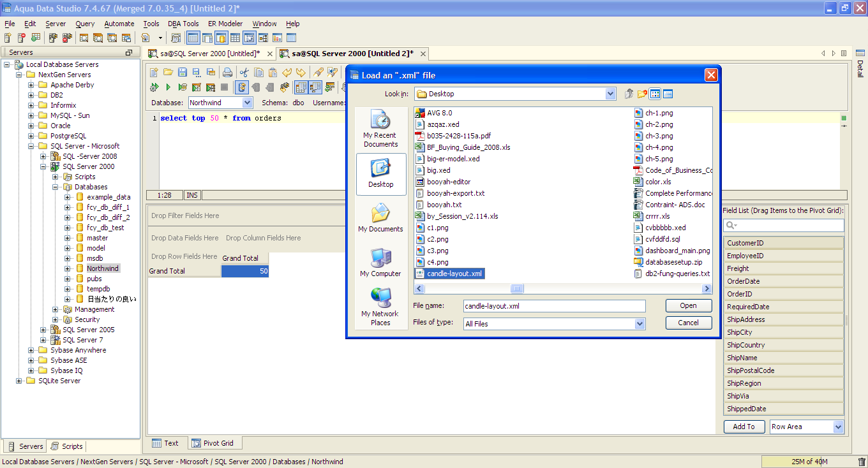Click the green Execute play icon
This screenshot has height=468, width=868.
click(168, 87)
